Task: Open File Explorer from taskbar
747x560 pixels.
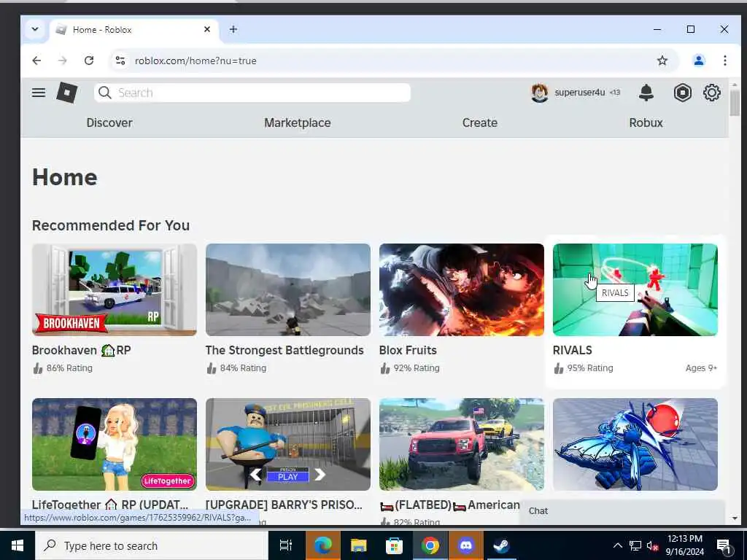Action: 358,545
